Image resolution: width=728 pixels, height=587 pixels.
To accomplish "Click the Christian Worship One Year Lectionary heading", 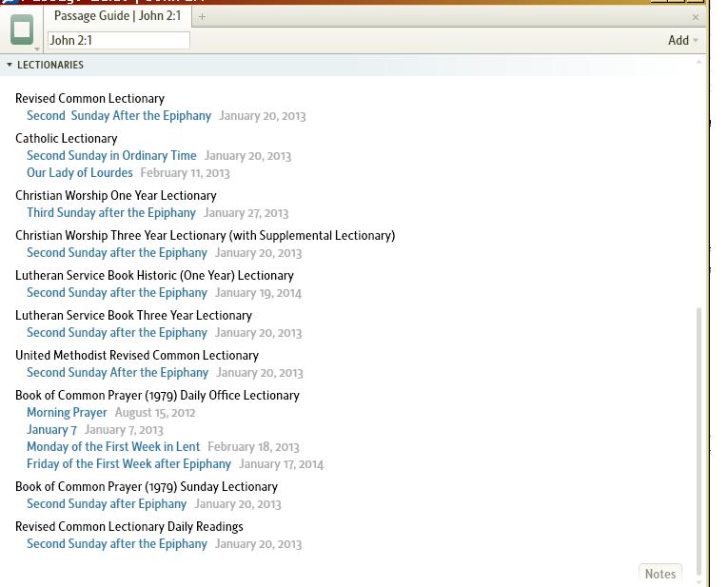I will pyautogui.click(x=116, y=195).
